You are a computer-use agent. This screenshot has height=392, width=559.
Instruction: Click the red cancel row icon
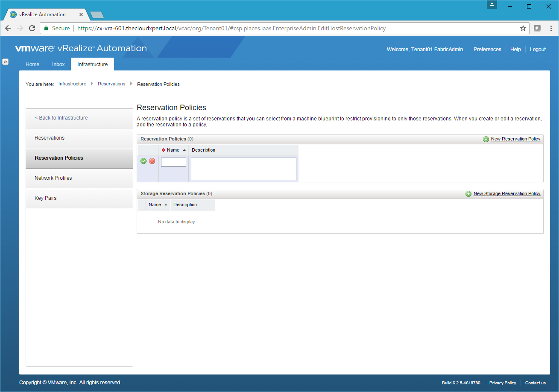[152, 161]
